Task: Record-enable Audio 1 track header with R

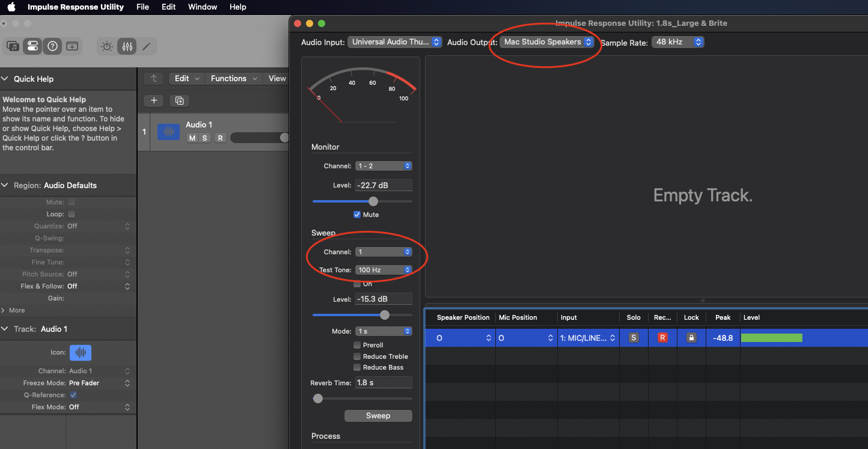Action: pyautogui.click(x=221, y=138)
